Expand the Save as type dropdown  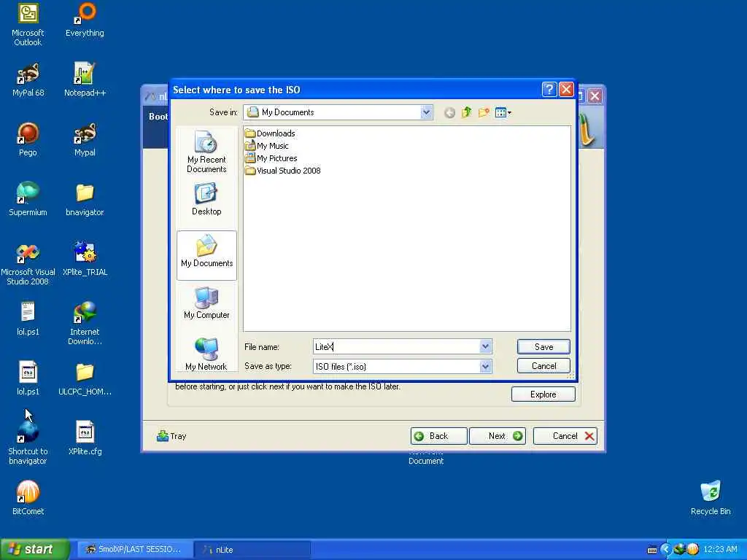(485, 366)
